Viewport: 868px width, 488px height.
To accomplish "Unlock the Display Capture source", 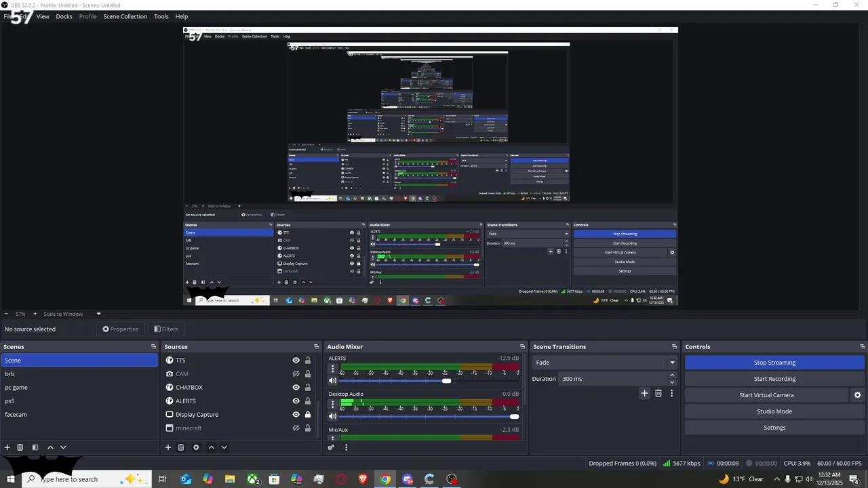I will pyautogui.click(x=308, y=415).
